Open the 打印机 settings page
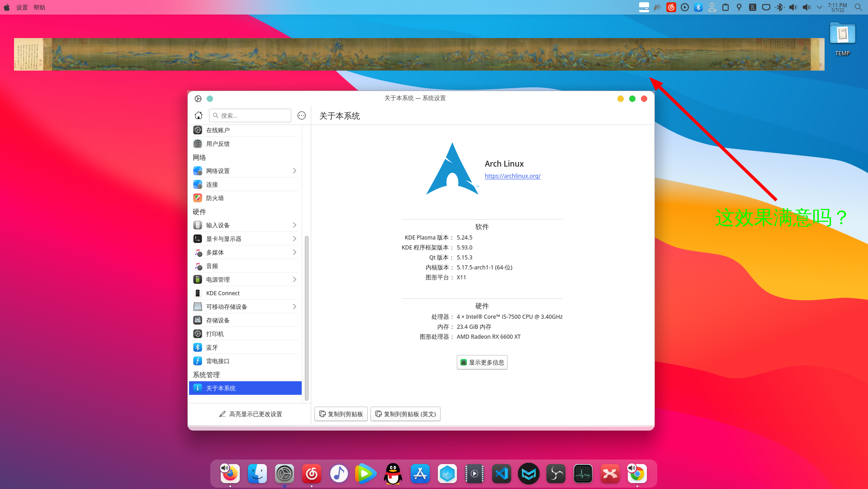 [215, 334]
